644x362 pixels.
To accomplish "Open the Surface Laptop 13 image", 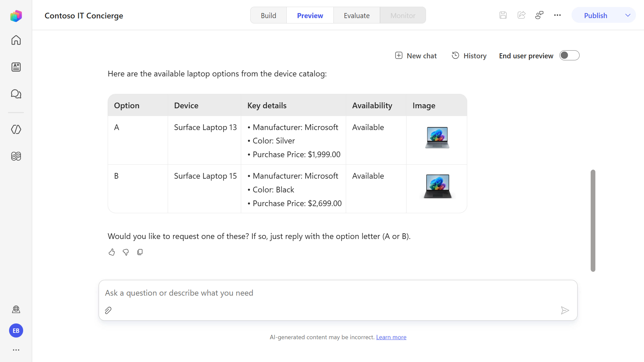I will [437, 137].
